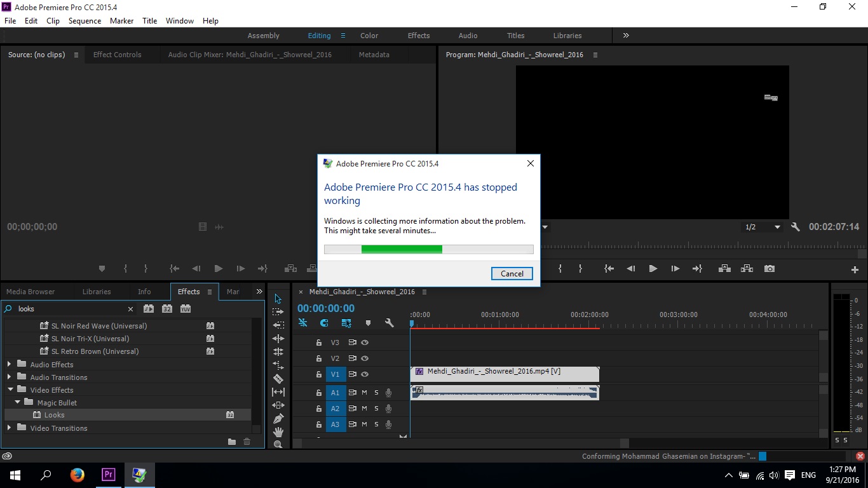Create new custom bin in Effects panel
The width and height of the screenshot is (868, 488).
pos(232,442)
